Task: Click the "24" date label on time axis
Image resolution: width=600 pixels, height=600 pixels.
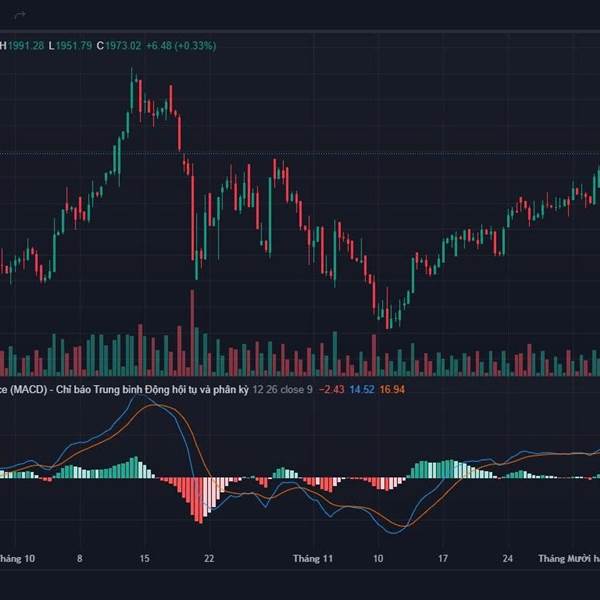Action: [x=507, y=559]
